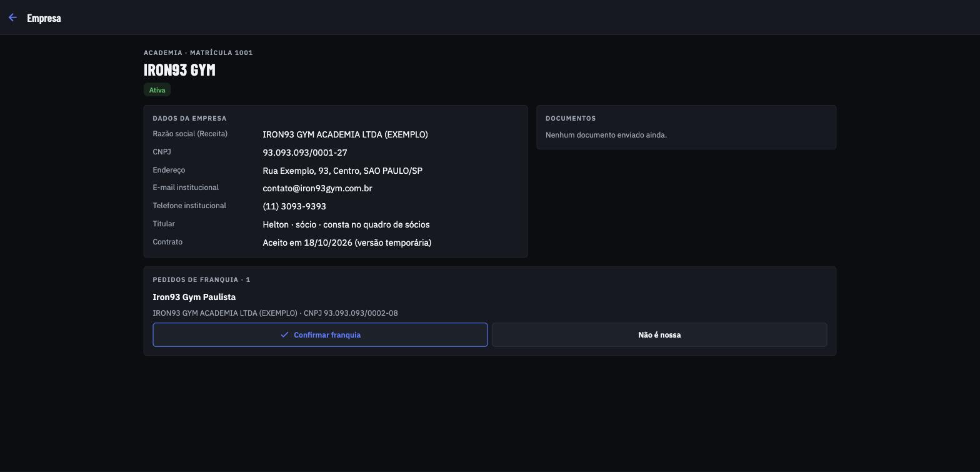Click contract text Aceito em 18/10/2026
This screenshot has width=980, height=472.
[347, 243]
